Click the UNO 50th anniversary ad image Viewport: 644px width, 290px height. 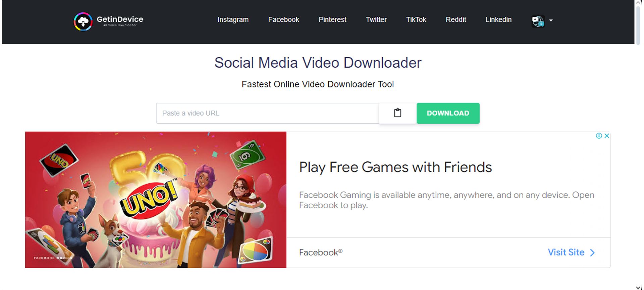click(x=156, y=200)
